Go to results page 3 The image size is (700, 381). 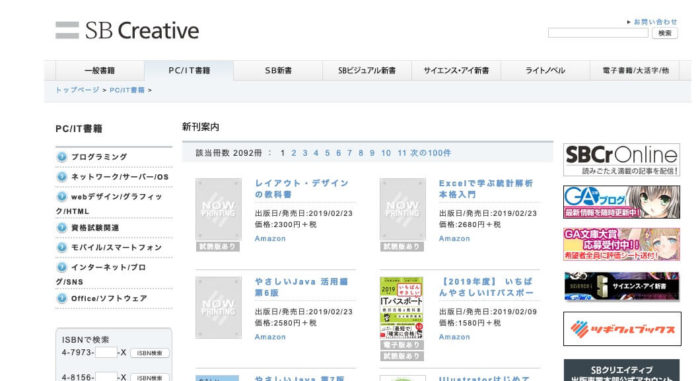click(305, 153)
